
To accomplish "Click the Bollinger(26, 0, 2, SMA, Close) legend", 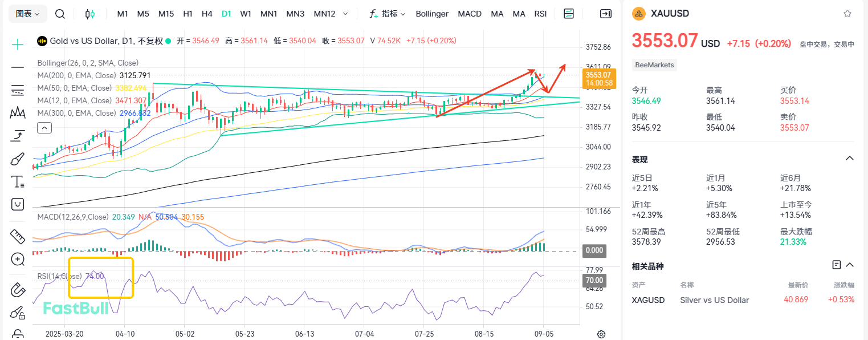I will tap(88, 63).
